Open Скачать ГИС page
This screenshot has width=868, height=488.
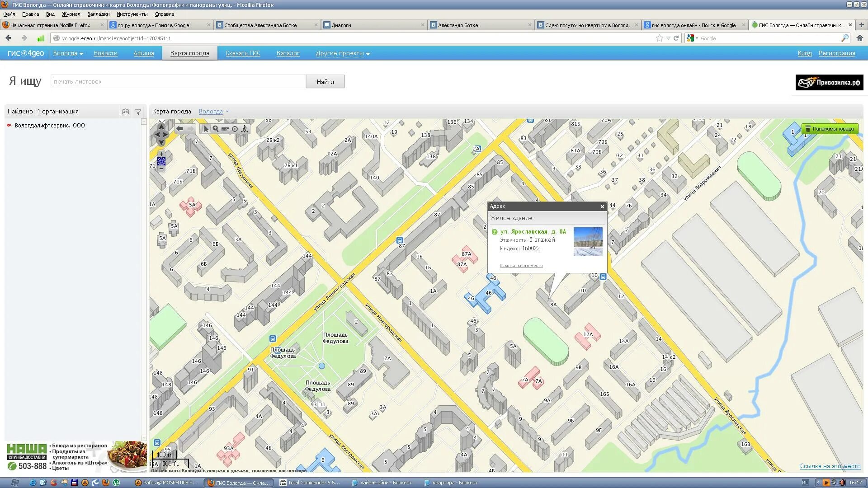[x=243, y=53]
